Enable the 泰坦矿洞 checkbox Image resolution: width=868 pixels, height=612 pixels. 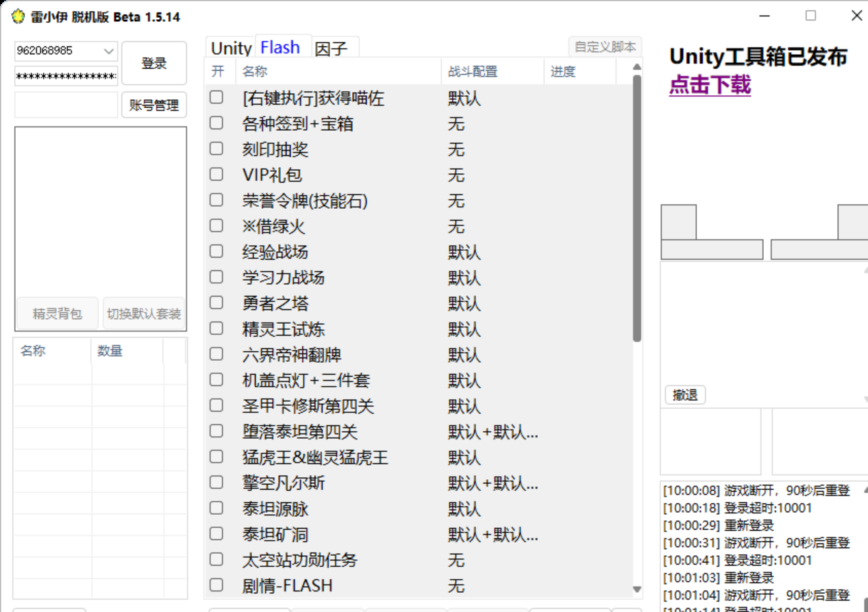pyautogui.click(x=216, y=534)
